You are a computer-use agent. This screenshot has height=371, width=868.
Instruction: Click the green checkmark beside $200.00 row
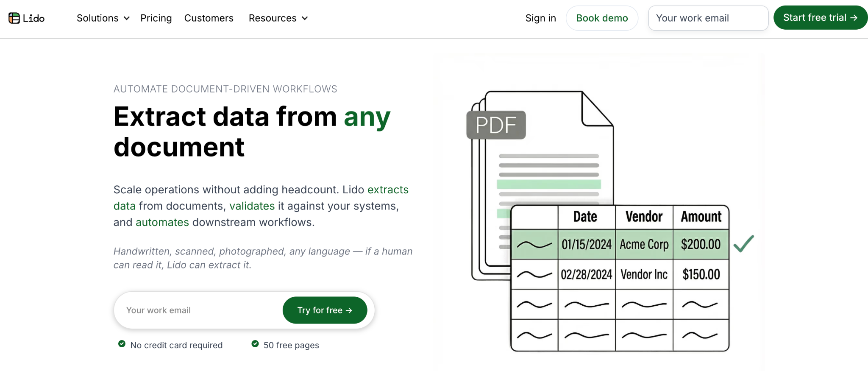(x=744, y=244)
